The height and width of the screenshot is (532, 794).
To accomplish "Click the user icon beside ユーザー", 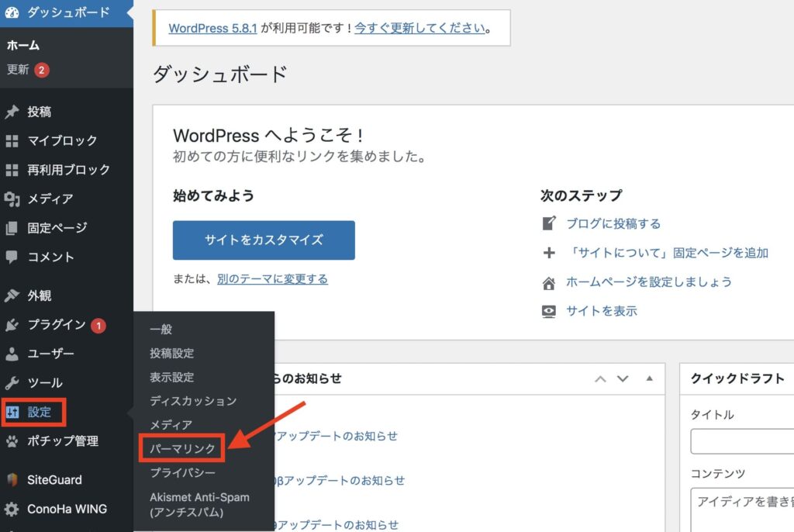I will coord(12,354).
